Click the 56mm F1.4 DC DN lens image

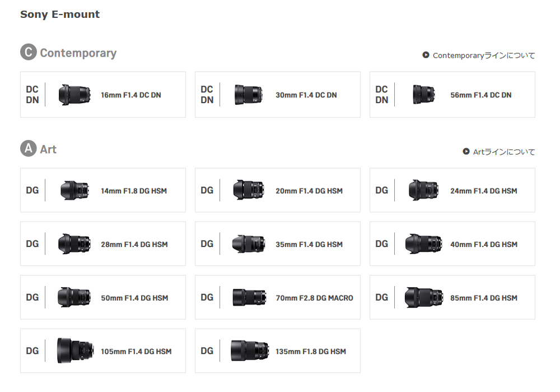click(423, 95)
